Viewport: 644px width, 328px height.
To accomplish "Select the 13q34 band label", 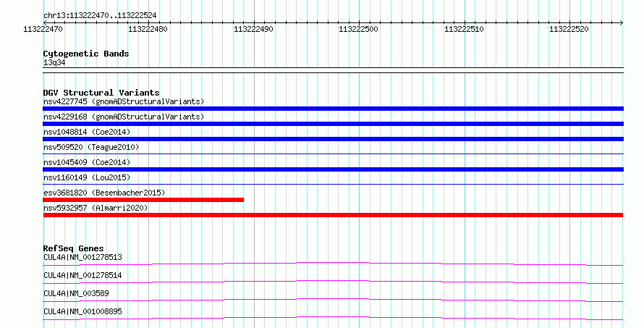I will click(54, 62).
